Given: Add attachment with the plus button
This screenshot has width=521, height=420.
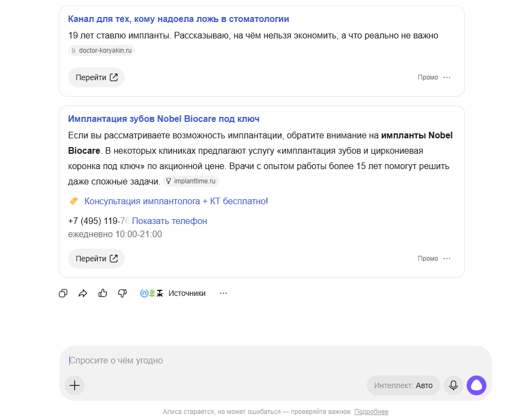Looking at the screenshot, I should click(75, 385).
